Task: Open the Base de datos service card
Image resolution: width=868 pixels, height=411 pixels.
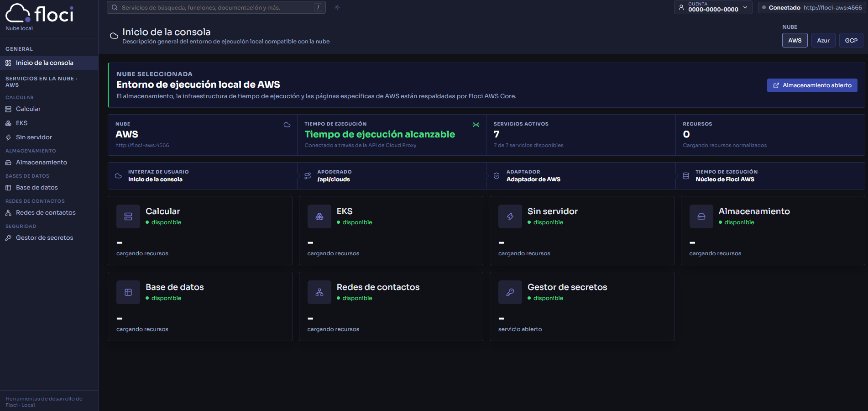Action: click(x=200, y=306)
